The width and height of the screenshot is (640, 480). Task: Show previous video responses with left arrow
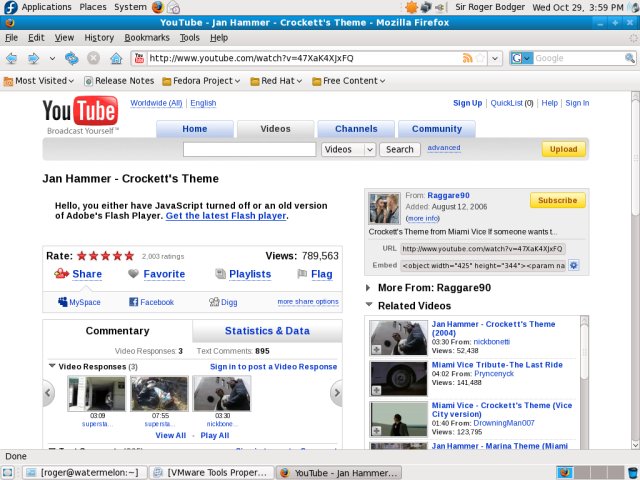48,393
